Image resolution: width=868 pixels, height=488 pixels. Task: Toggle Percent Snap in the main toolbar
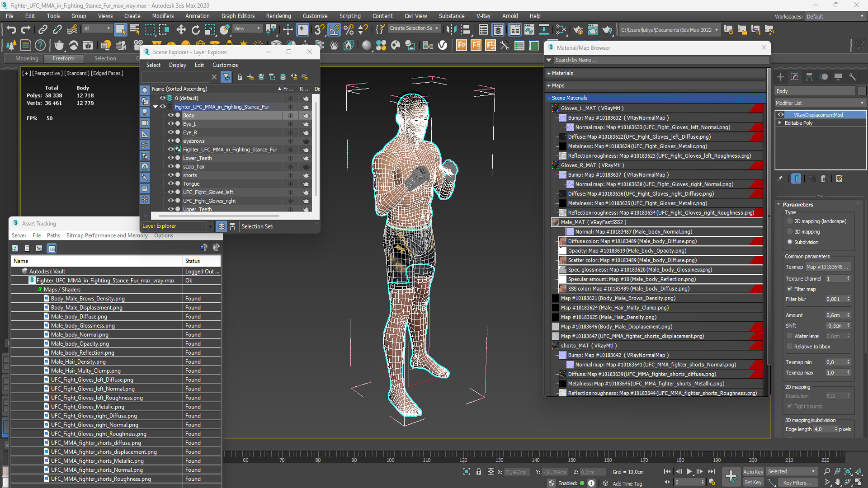point(349,30)
